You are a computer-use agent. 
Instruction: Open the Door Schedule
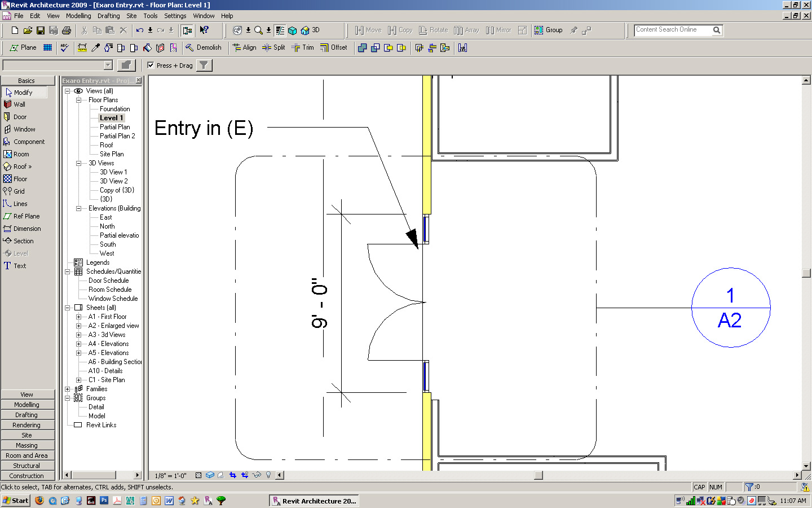108,281
